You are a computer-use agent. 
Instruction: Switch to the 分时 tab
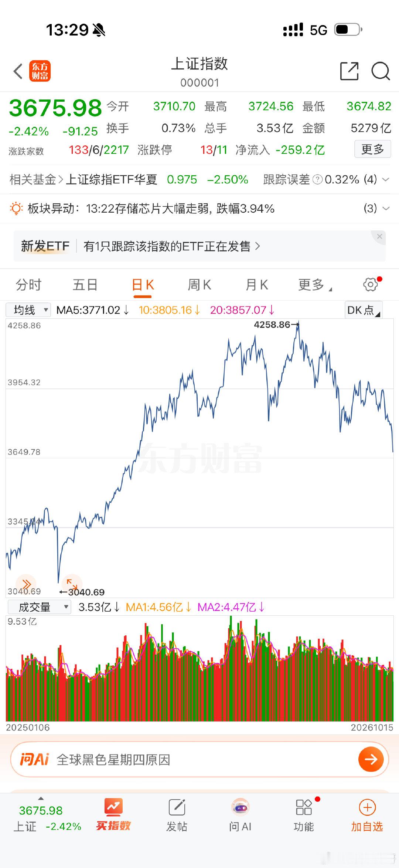click(29, 285)
